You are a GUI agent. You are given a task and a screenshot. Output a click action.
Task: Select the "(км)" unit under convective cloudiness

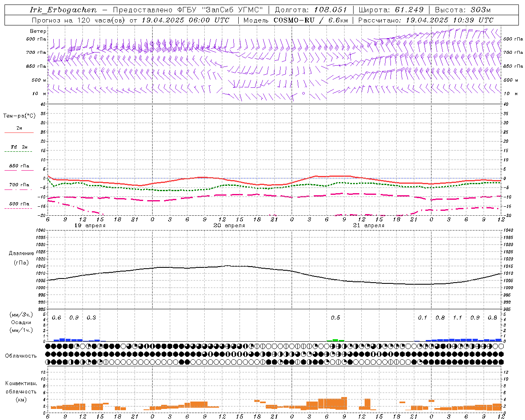click(21, 399)
